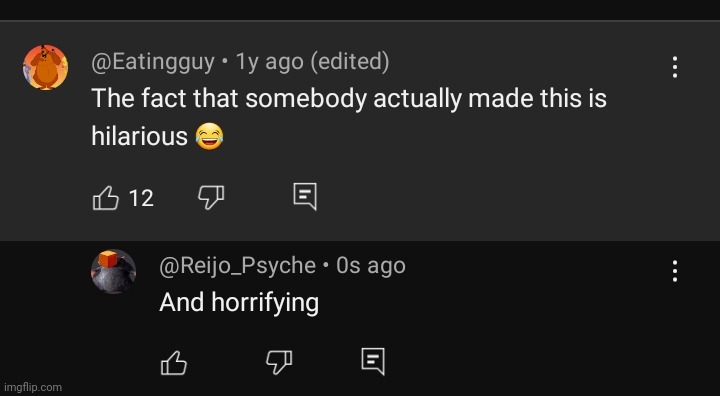Open @Reijo_Psyche's profile avatar
Viewport: 720px width, 396px height.
(x=113, y=272)
